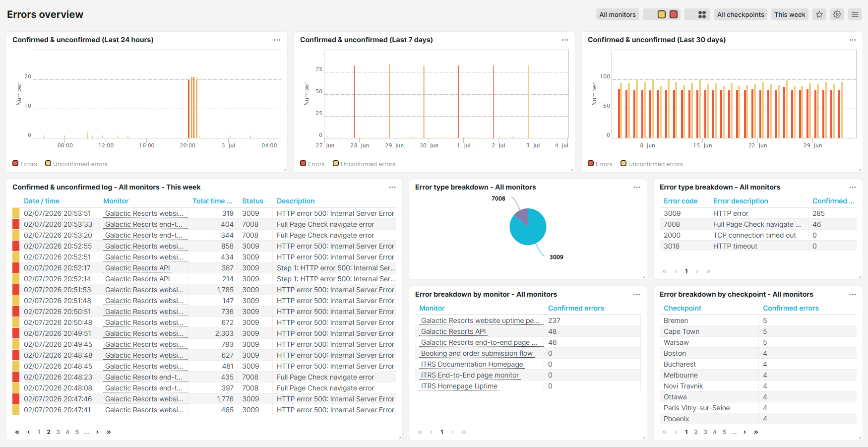Viewport: 868px width, 447px height.
Task: Open dashboard settings gear icon
Action: [837, 14]
